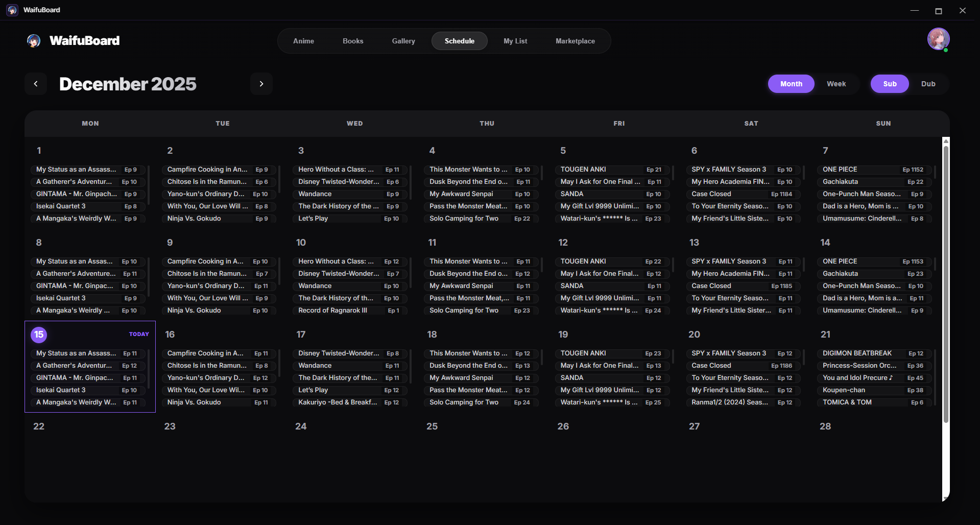Image resolution: width=980 pixels, height=525 pixels.
Task: Click SPY x FAMILY Season 3 on December 20
Action: pos(743,353)
